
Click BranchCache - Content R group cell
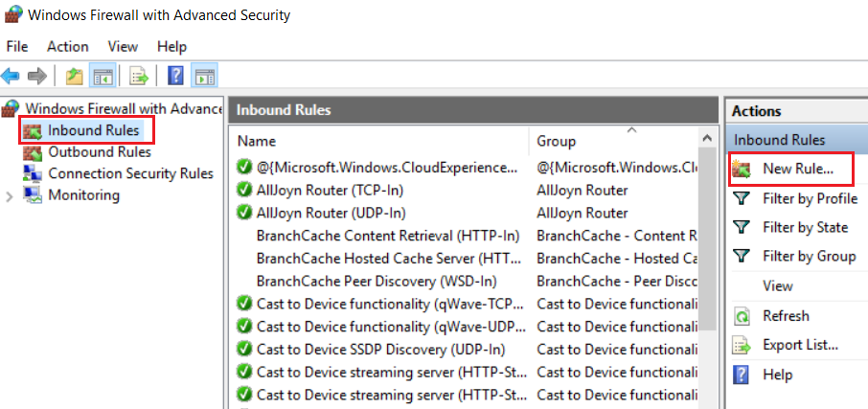617,236
